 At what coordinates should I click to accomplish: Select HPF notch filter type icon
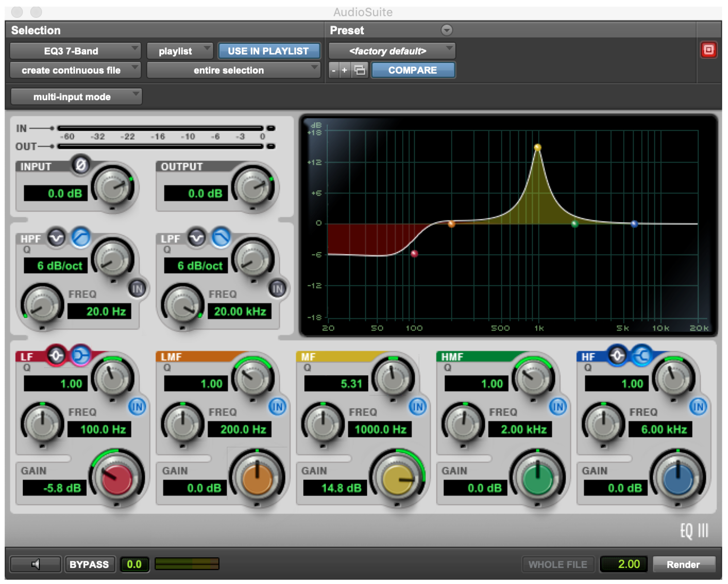click(x=56, y=238)
